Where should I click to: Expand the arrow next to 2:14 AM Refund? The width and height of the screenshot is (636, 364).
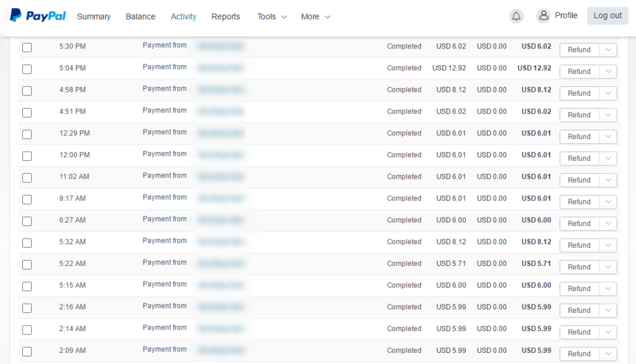coord(608,332)
